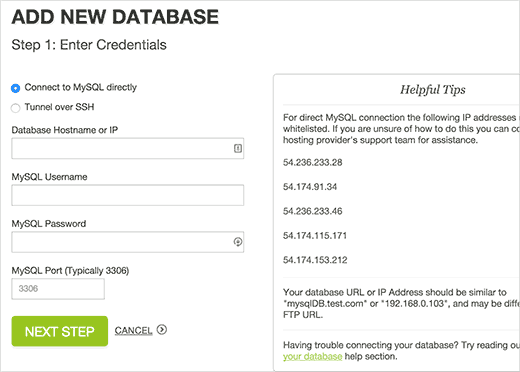Click the Database Hostname or IP field
Image resolution: width=520 pixels, height=372 pixels.
tap(128, 148)
